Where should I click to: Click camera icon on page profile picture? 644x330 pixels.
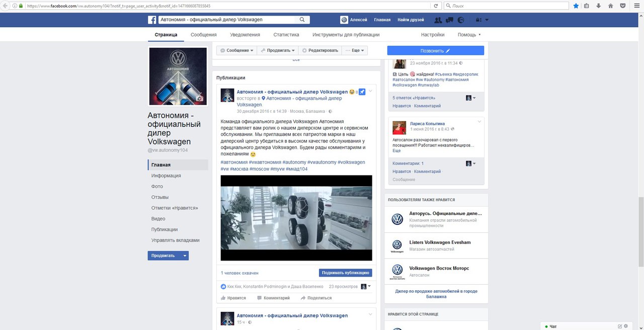tap(200, 99)
